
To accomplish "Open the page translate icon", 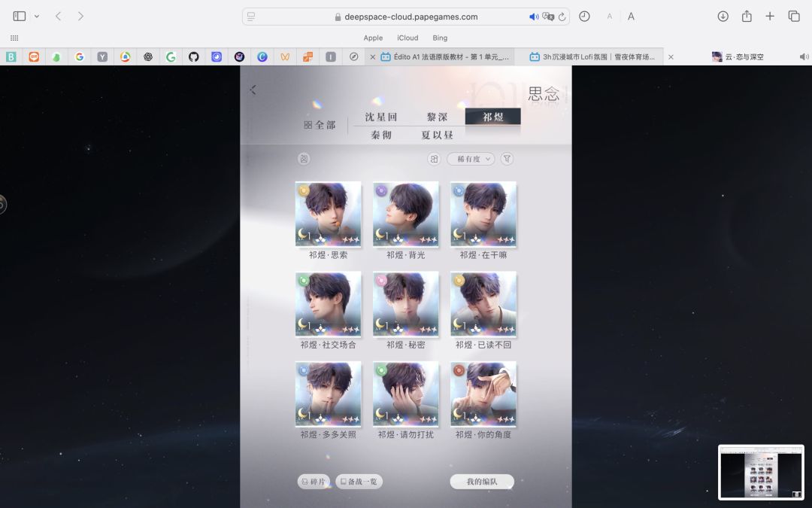I will click(x=548, y=17).
